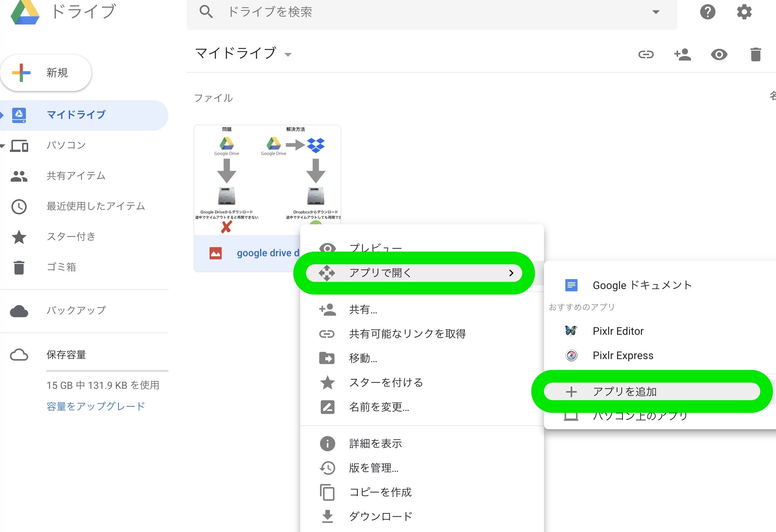Click the download arrow icon in menu
The height and width of the screenshot is (532, 776).
pos(327,517)
